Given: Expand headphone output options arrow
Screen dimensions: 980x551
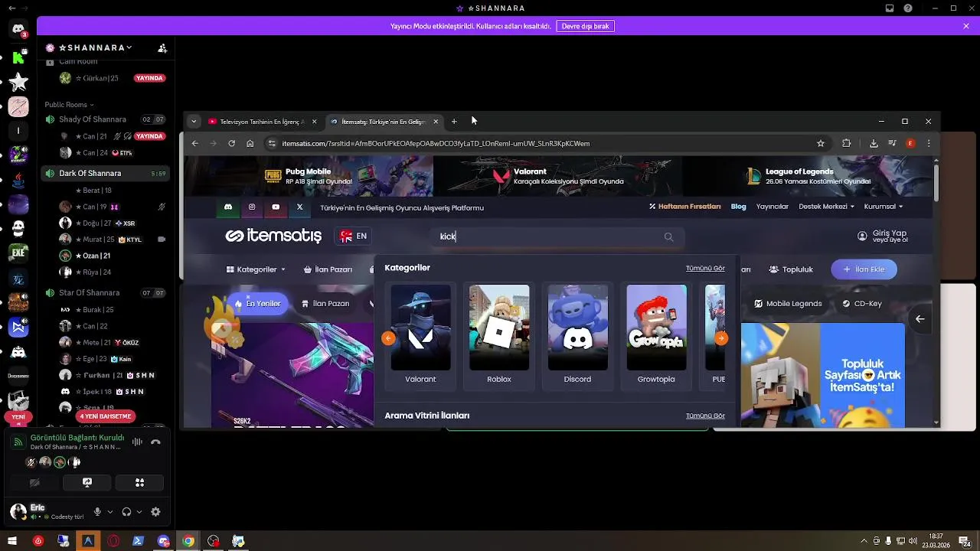Looking at the screenshot, I should point(139,512).
